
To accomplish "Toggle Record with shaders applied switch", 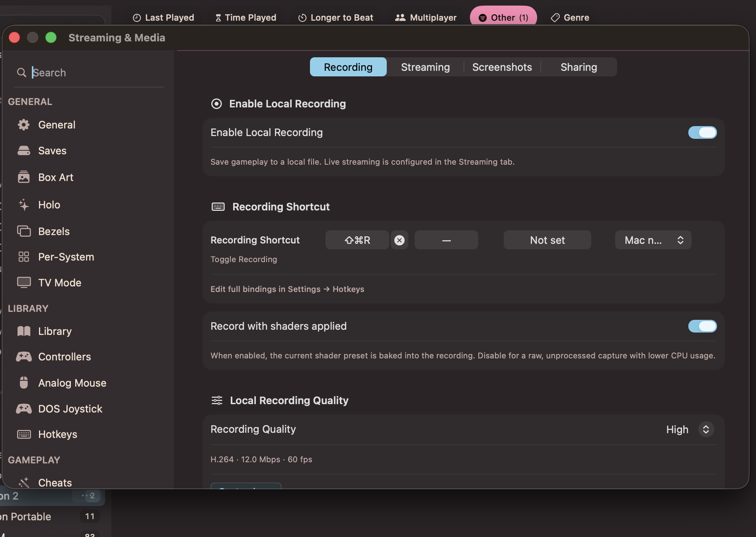I will (703, 326).
